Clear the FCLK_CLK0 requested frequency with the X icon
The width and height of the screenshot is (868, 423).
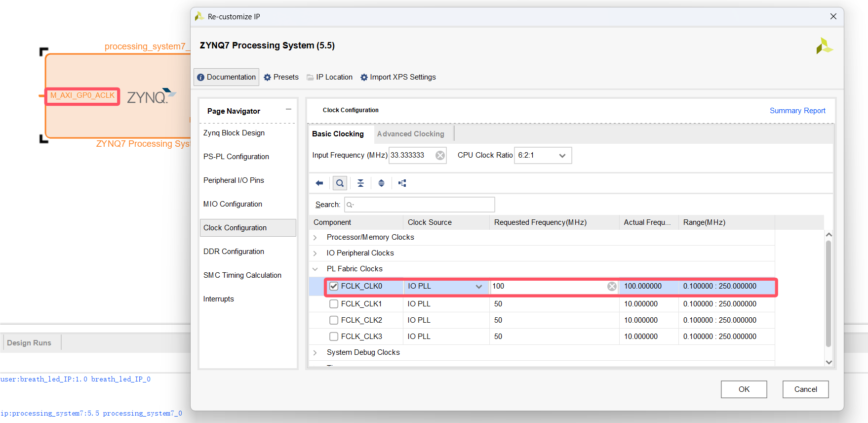612,287
